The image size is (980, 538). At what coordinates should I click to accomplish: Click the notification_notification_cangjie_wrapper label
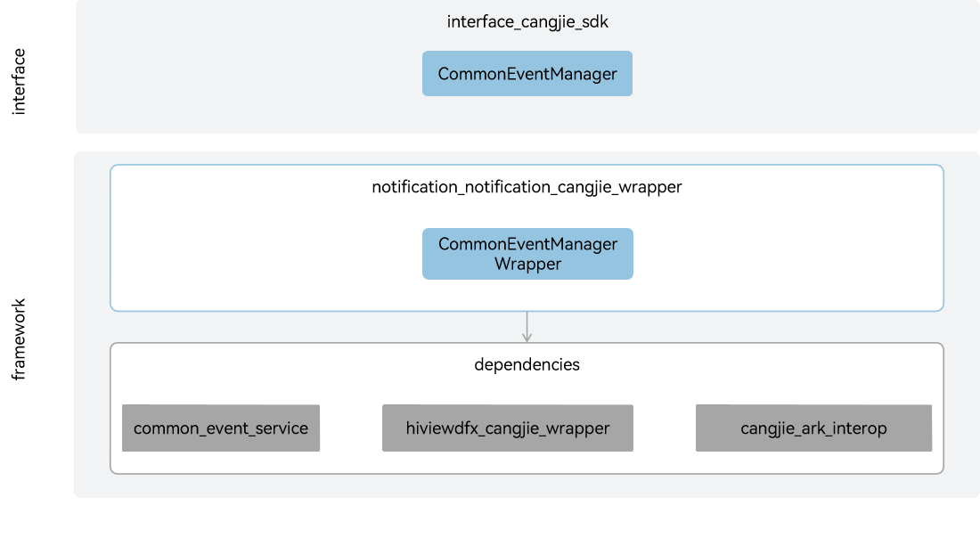(527, 187)
